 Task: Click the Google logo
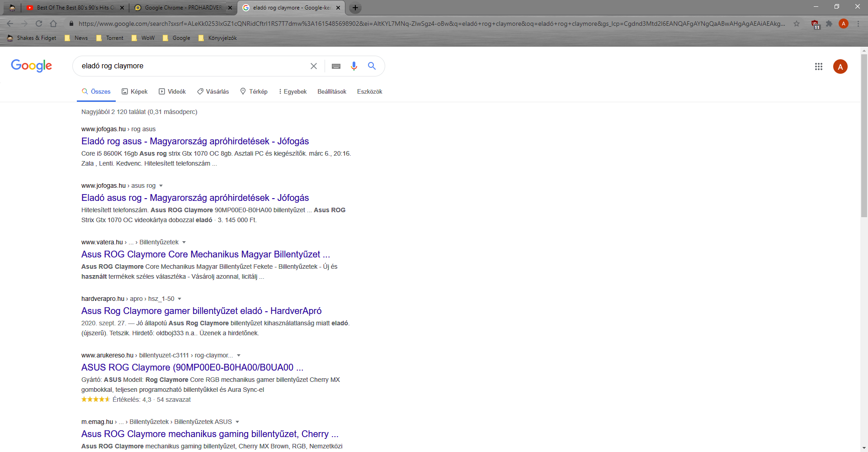(x=31, y=66)
